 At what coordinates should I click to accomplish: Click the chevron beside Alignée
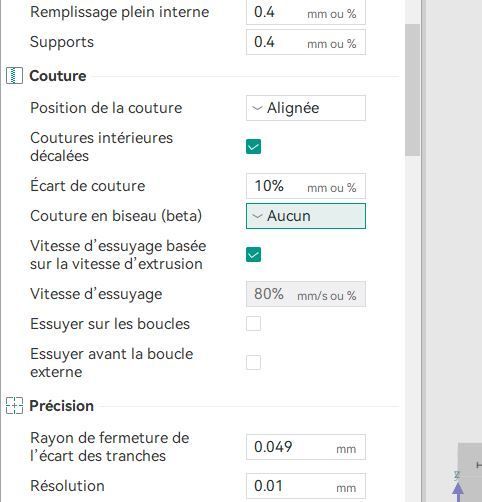click(257, 108)
